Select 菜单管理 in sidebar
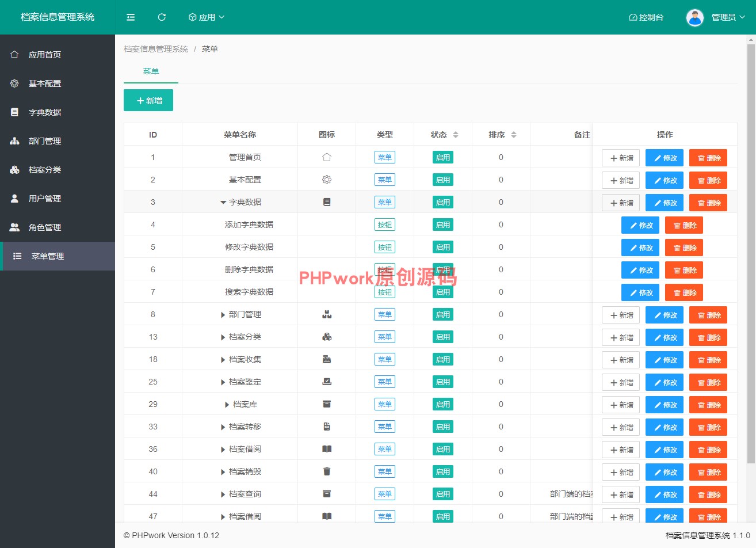Image resolution: width=756 pixels, height=548 pixels. pyautogui.click(x=58, y=256)
